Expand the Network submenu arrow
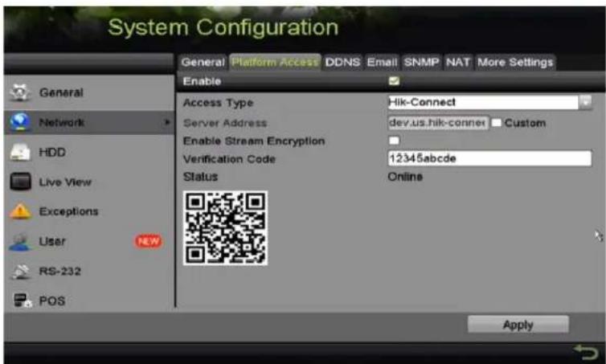Viewport: 606px width, 364px height. pyautogui.click(x=167, y=122)
